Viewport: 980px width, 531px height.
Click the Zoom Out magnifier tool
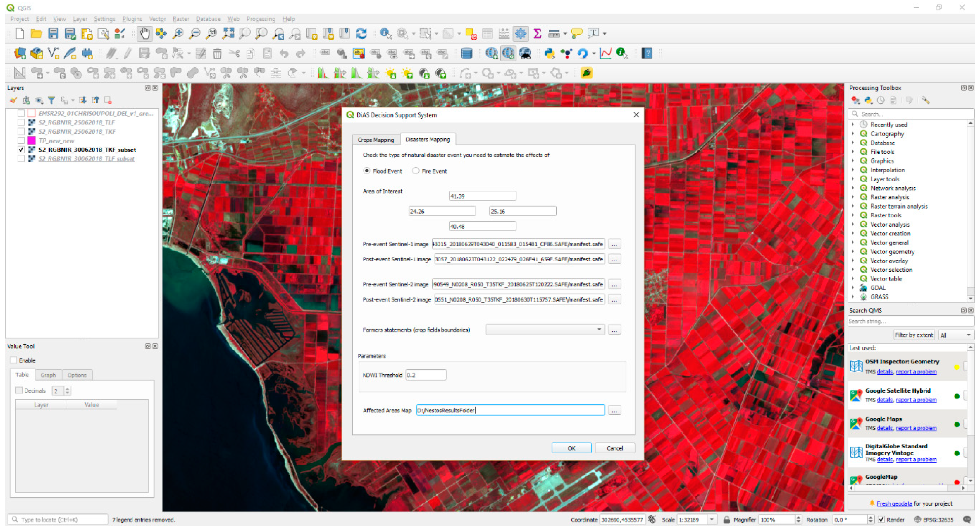[x=194, y=34]
